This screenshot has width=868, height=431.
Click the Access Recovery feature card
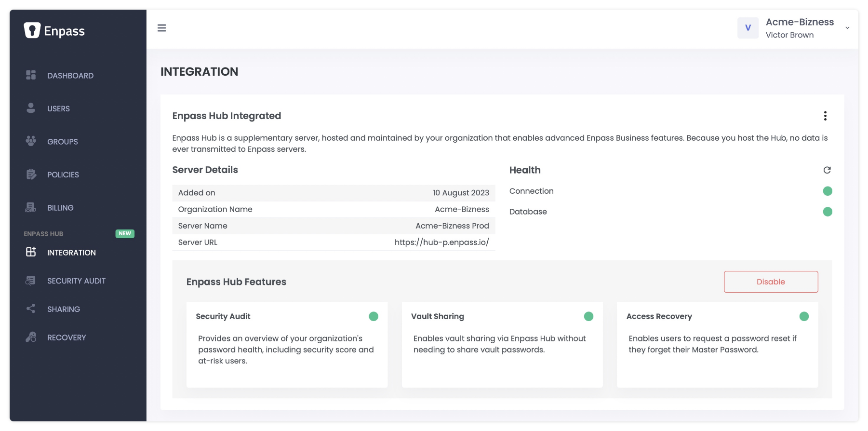coord(717,345)
